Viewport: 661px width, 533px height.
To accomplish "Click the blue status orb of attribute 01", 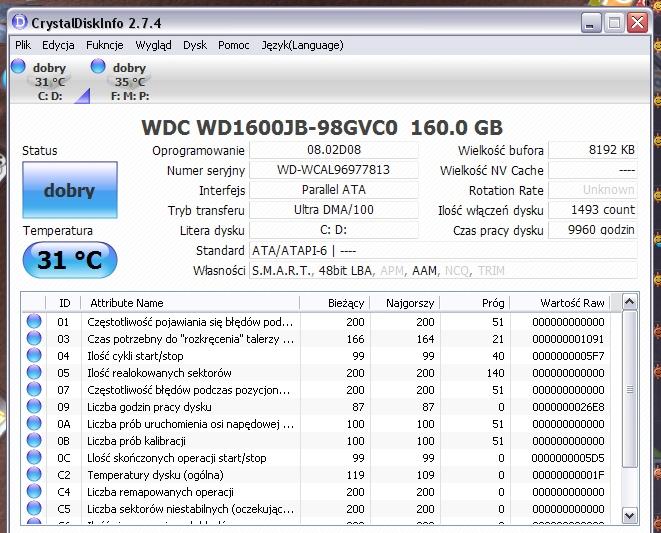I will pos(34,321).
